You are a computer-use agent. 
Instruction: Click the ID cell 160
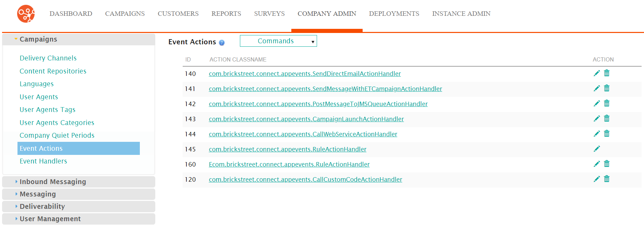[x=190, y=164]
